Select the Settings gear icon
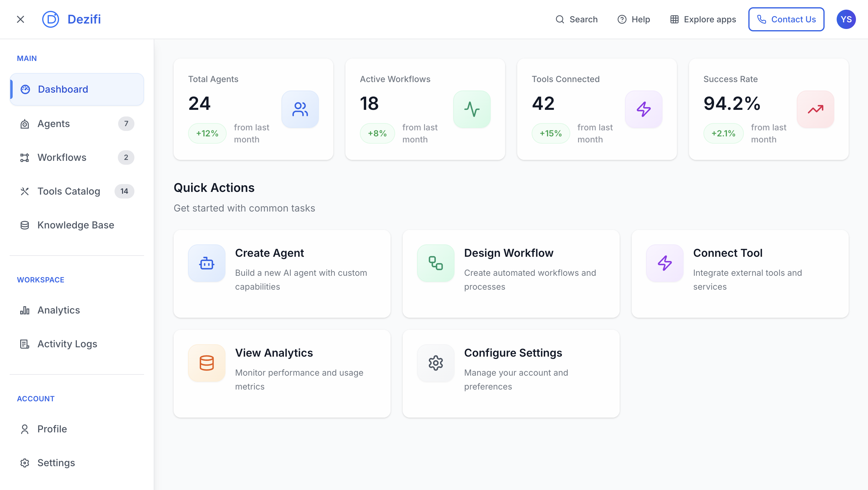Screen dimensions: 868x490 [x=24, y=463]
